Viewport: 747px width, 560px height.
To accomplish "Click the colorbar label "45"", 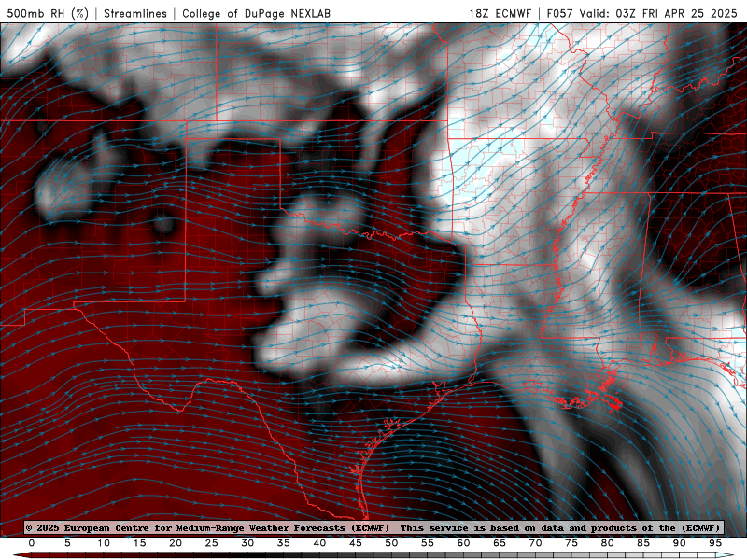I will [x=356, y=543].
